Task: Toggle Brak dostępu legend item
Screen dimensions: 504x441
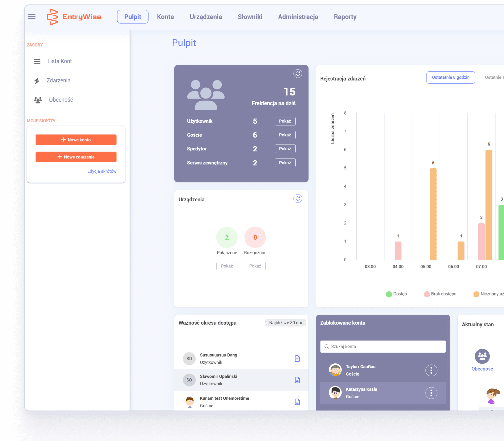Action: [440, 294]
